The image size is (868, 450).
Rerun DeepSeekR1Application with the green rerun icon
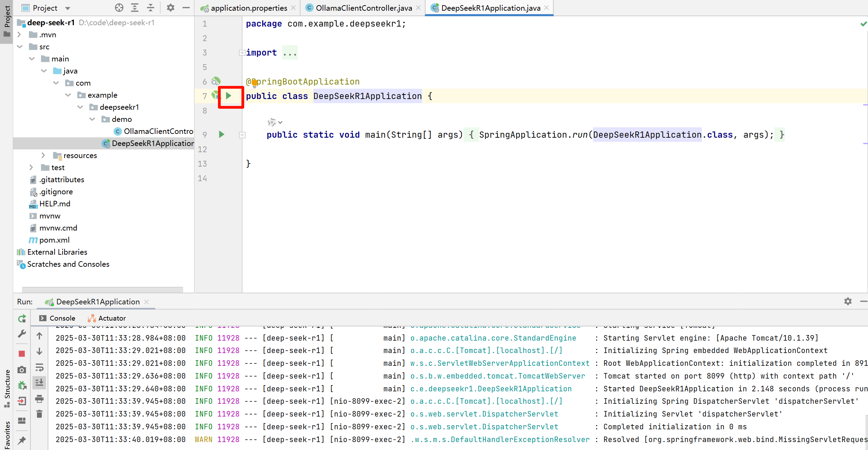coord(22,319)
